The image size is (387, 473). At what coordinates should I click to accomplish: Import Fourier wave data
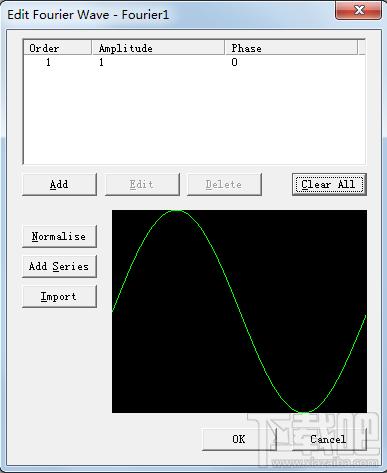59,296
